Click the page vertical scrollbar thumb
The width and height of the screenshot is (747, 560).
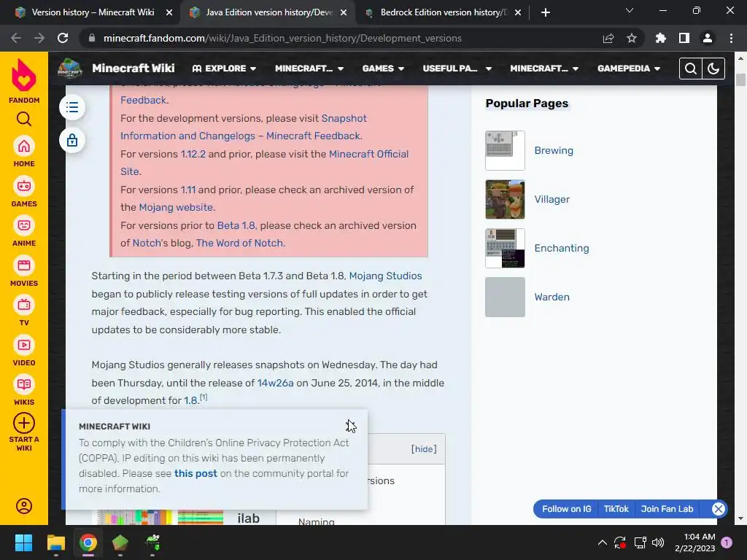point(740,80)
